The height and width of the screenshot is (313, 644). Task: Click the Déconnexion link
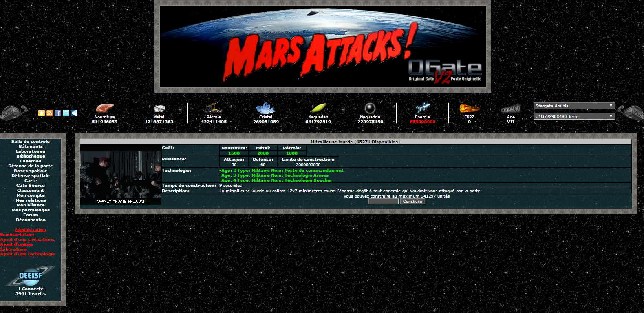31,220
